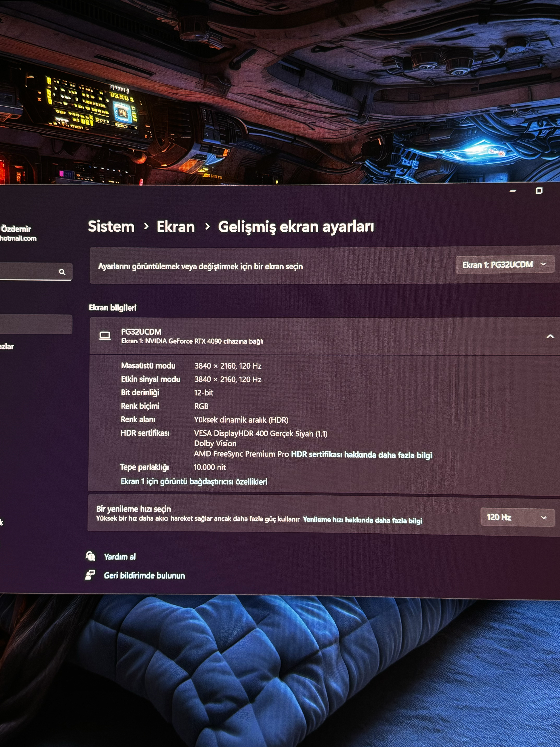Open the Yardım al link
The image size is (560, 747).
[120, 557]
